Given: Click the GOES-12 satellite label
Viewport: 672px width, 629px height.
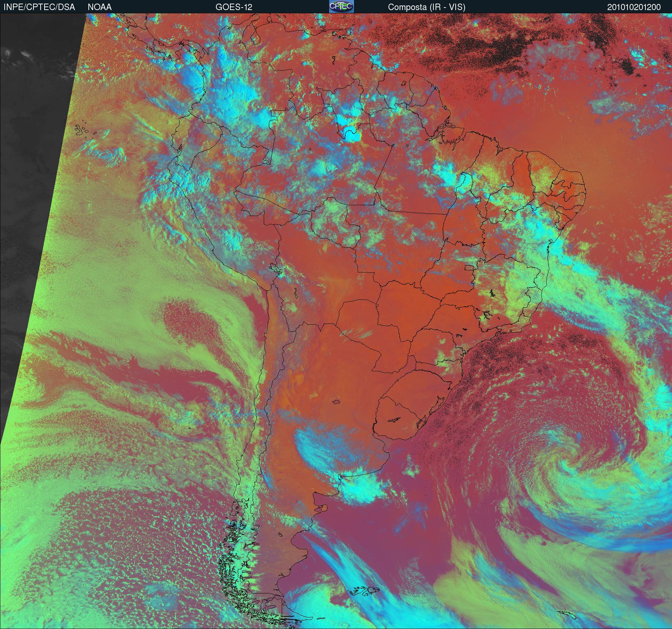Looking at the screenshot, I should [234, 7].
